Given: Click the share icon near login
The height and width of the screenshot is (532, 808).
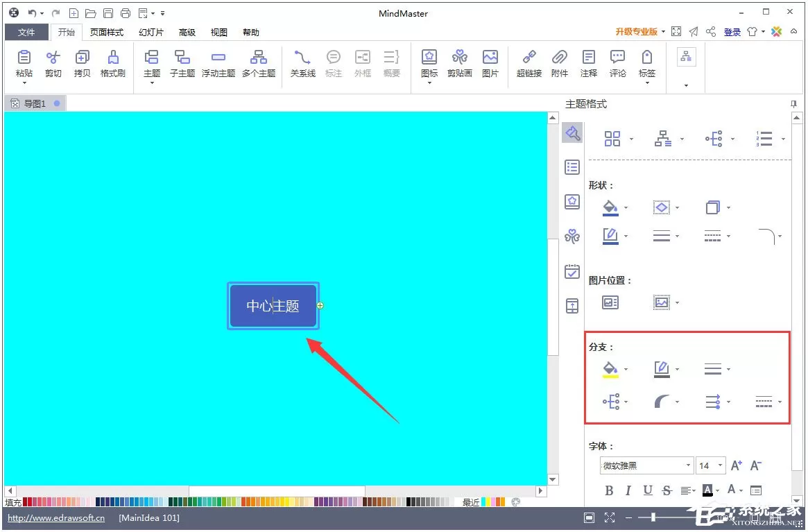Looking at the screenshot, I should click(711, 32).
